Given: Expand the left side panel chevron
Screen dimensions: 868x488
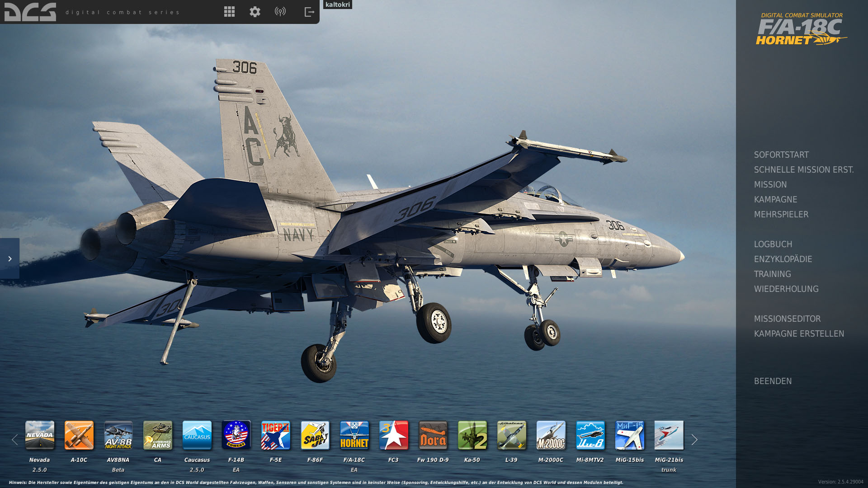Looking at the screenshot, I should click(x=9, y=258).
